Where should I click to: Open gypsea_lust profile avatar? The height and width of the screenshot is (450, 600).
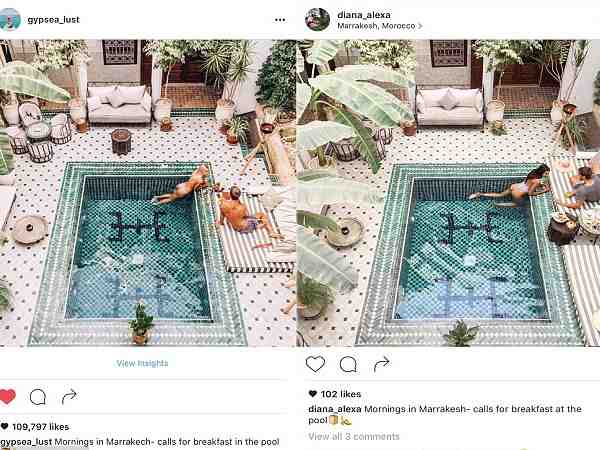click(x=10, y=19)
